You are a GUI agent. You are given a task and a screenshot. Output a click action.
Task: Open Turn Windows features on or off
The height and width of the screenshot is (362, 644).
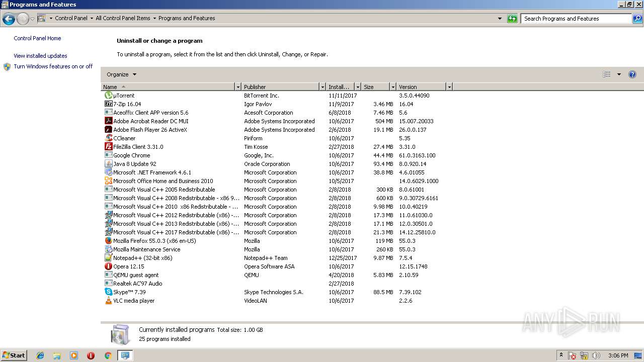pyautogui.click(x=53, y=66)
